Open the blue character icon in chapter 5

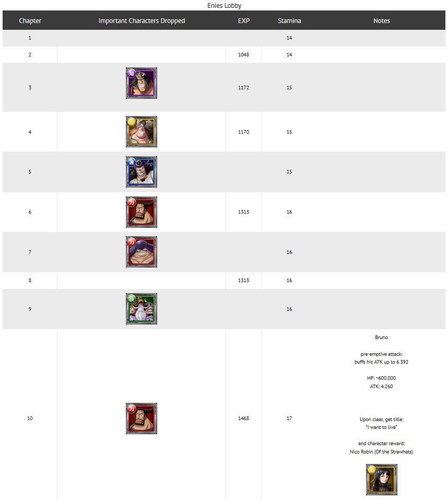tap(141, 172)
